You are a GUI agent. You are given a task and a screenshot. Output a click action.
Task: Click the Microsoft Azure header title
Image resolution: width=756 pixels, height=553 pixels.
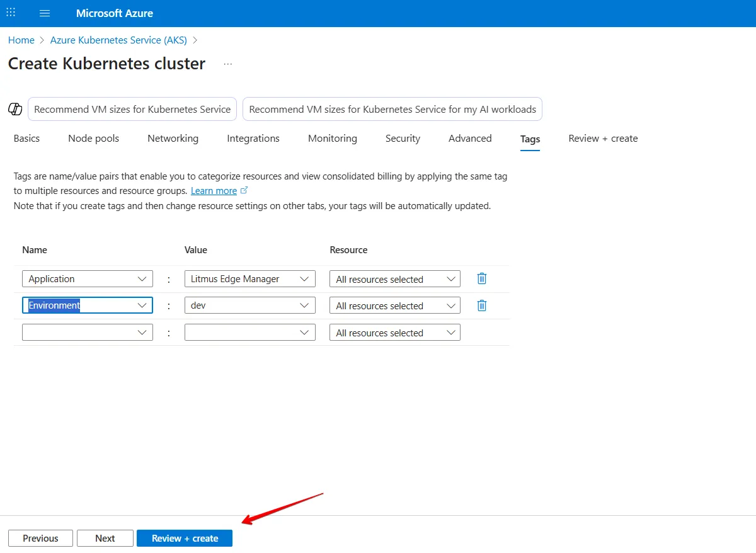pos(115,13)
